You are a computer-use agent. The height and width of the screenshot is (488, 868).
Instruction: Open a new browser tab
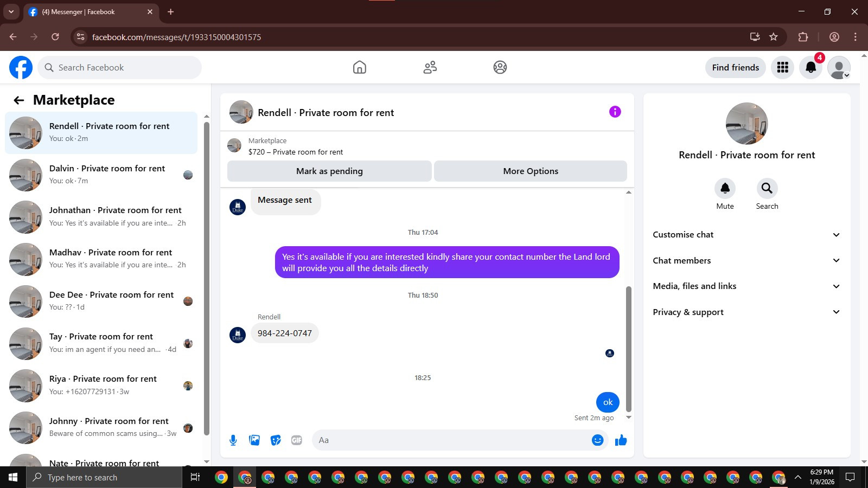171,11
